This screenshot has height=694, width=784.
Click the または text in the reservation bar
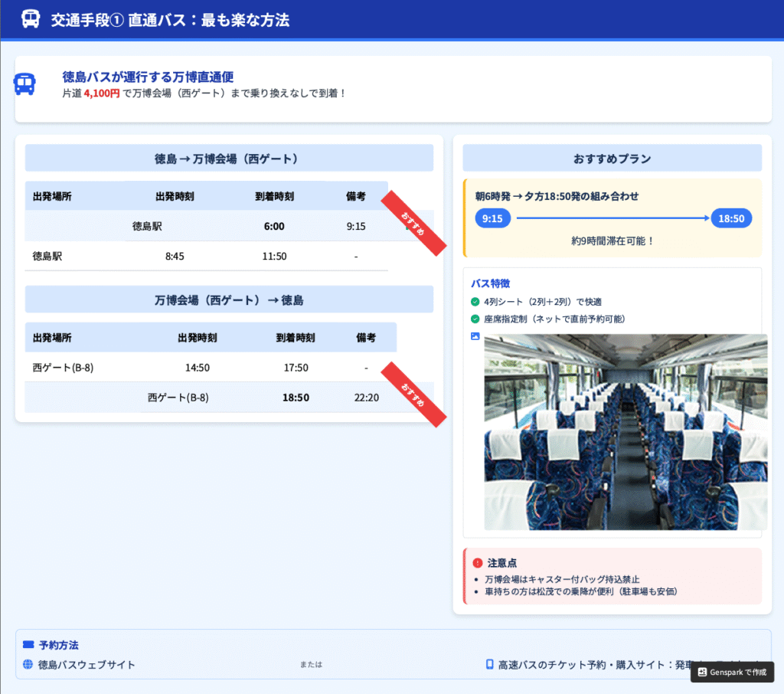pyautogui.click(x=311, y=664)
